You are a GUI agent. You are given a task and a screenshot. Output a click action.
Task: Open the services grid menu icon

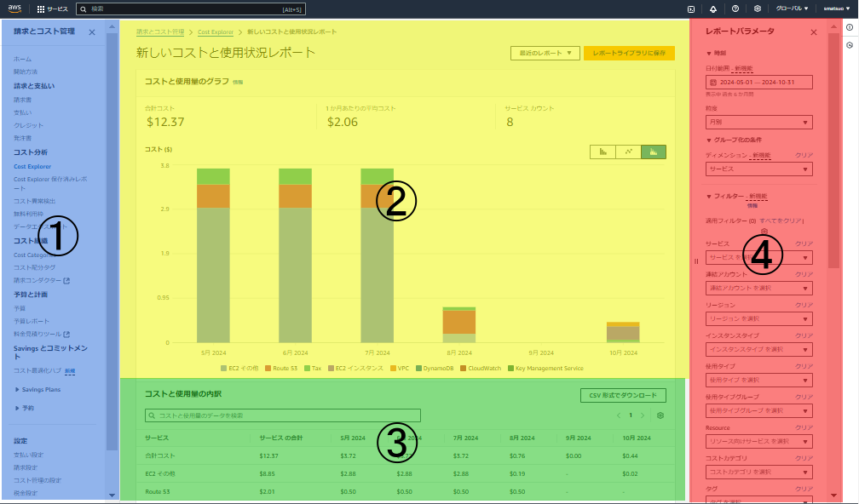coord(41,9)
